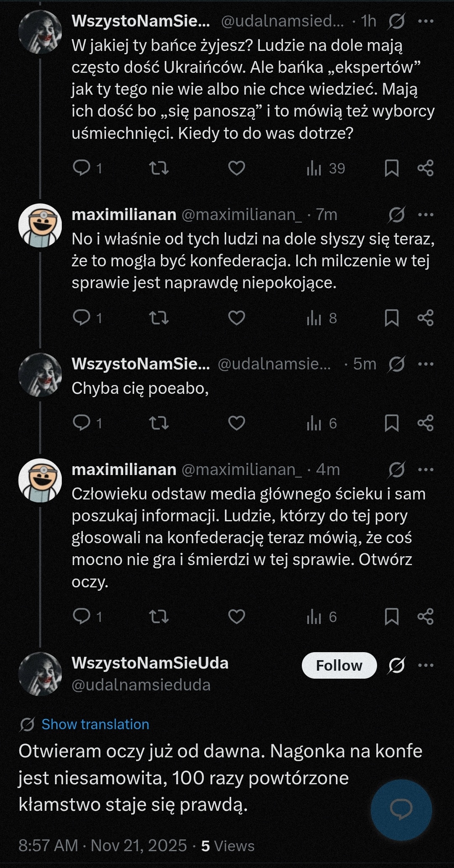Reply to the first tweet about Ukraińców
454x868 pixels.
(82, 168)
